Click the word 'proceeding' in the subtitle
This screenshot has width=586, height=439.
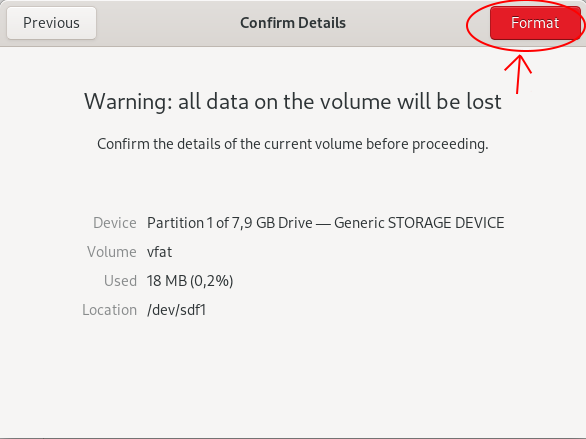[448, 145]
